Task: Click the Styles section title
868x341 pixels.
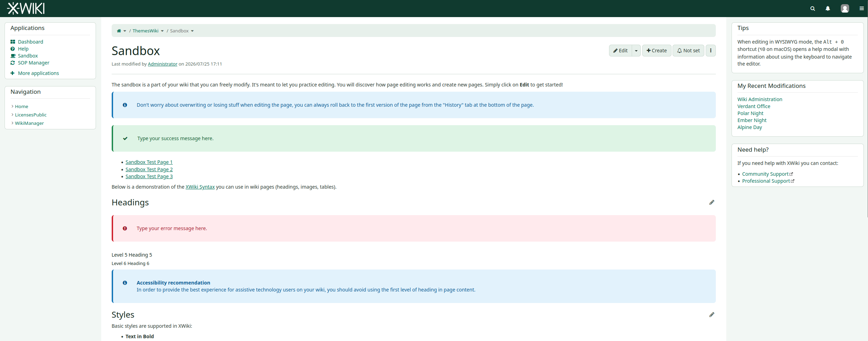Action: pos(123,315)
